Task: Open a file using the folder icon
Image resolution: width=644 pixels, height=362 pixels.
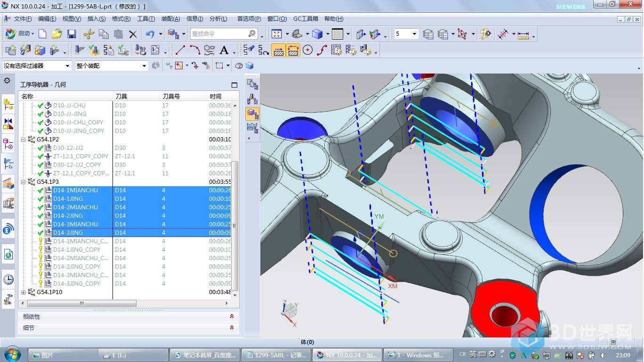Action: tap(57, 34)
